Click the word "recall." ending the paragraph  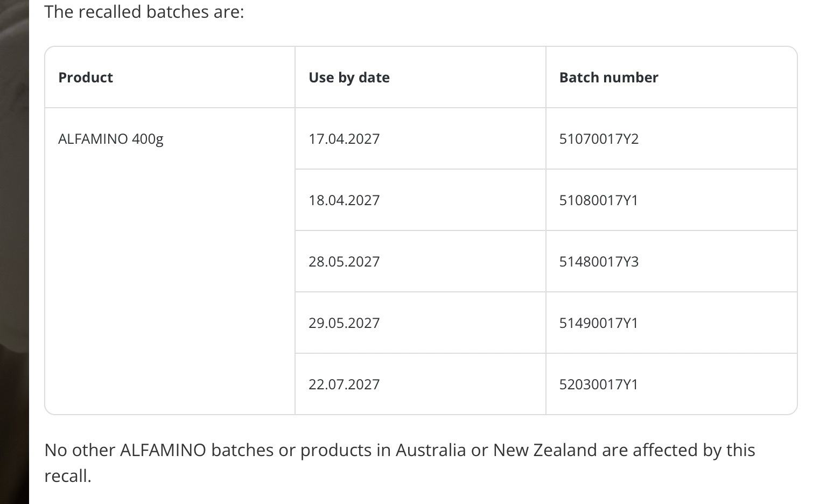click(68, 476)
